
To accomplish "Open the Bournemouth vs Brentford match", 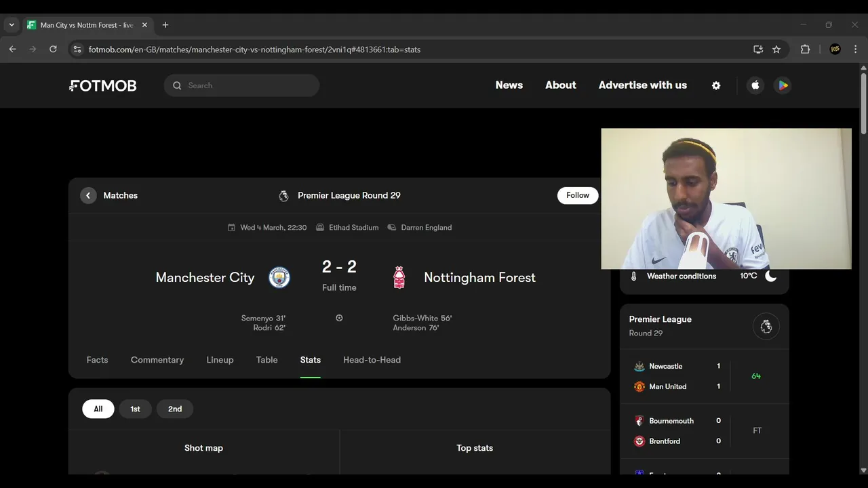I will point(705,431).
